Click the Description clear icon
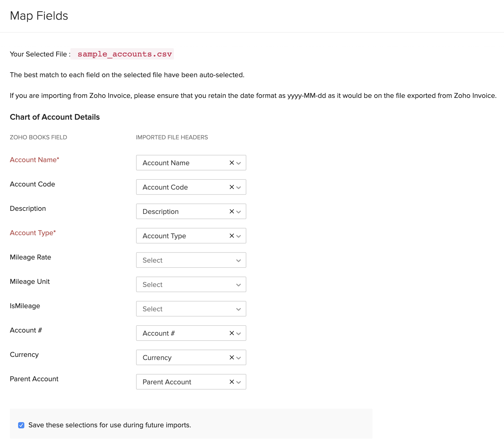The width and height of the screenshot is (504, 447). point(231,211)
